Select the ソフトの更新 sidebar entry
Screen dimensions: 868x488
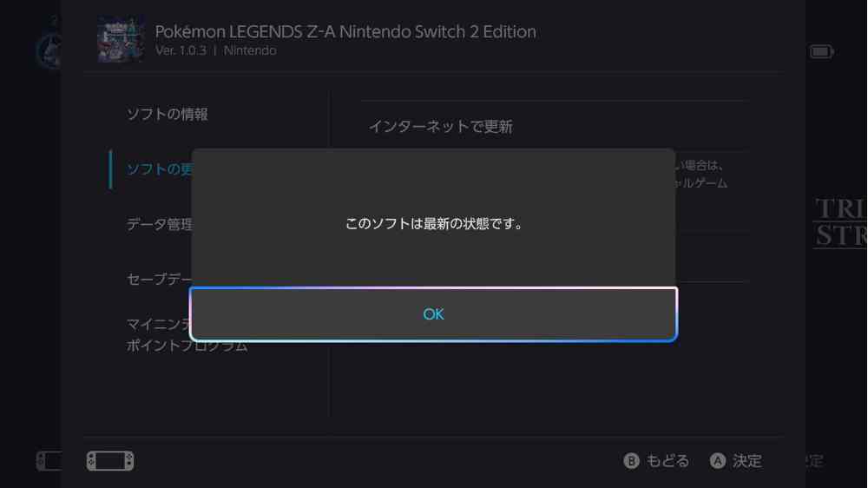point(160,169)
